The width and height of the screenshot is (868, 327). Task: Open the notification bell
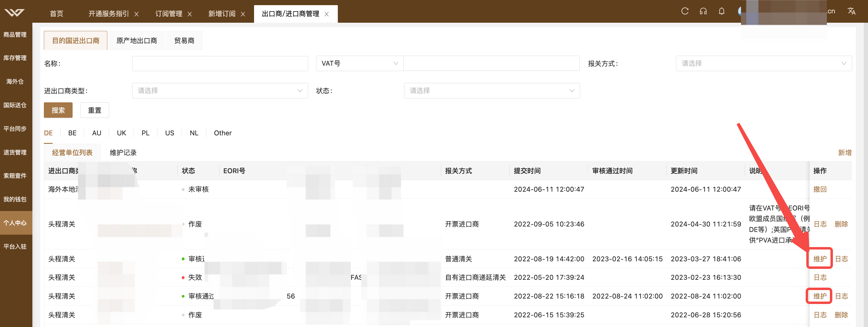click(721, 11)
